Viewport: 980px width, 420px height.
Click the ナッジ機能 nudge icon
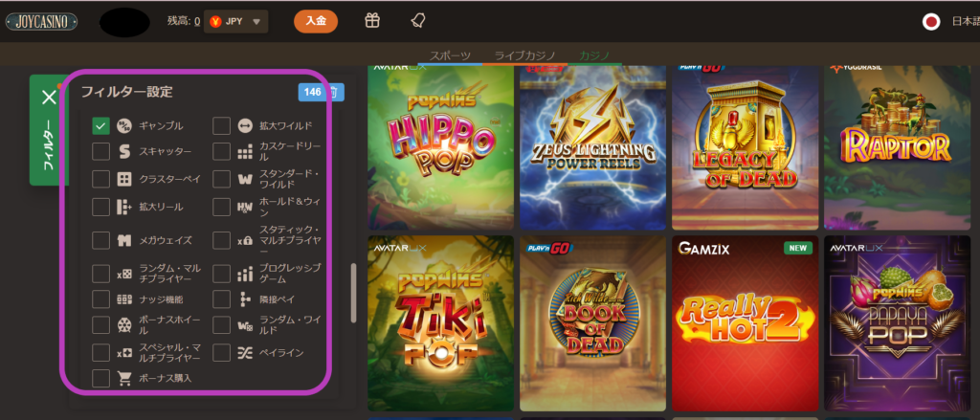[124, 299]
